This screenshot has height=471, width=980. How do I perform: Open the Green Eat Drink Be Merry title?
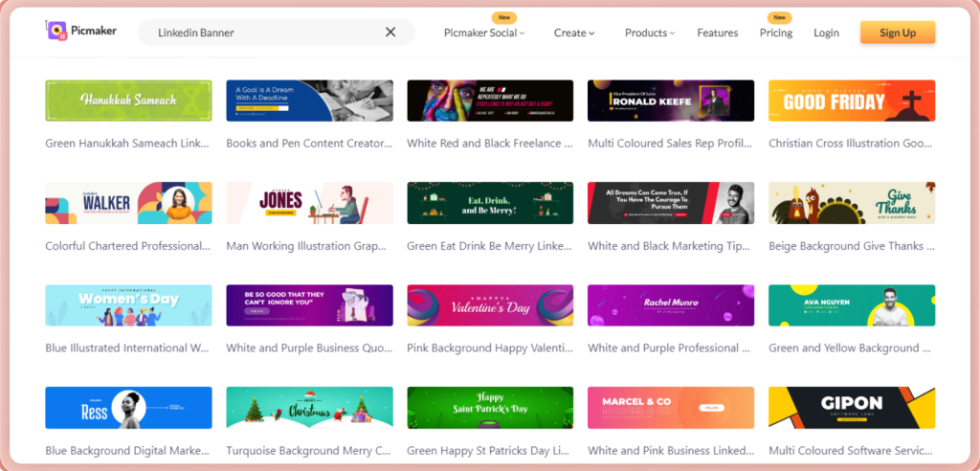tap(490, 246)
